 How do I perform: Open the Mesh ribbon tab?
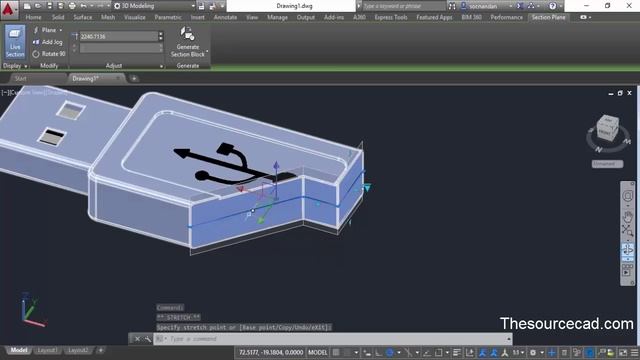tap(108, 17)
